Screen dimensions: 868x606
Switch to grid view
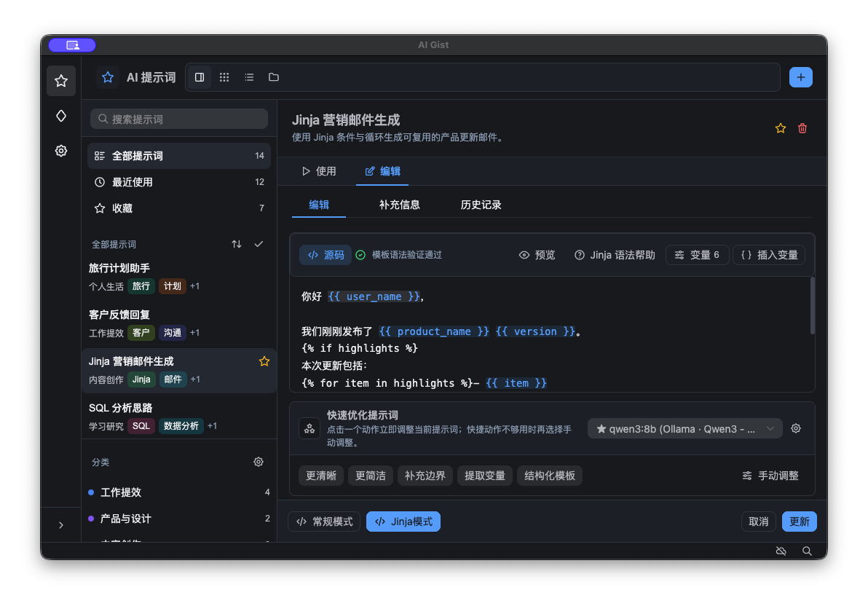(x=224, y=77)
